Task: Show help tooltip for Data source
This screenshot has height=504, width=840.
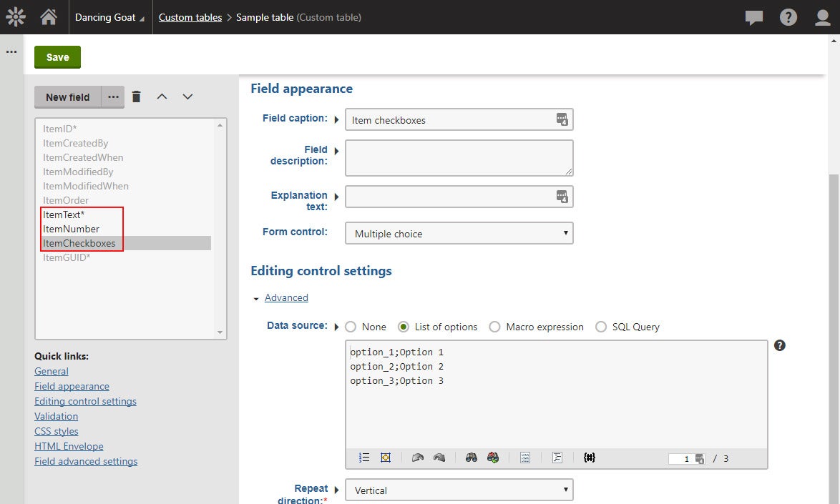Action: (779, 345)
